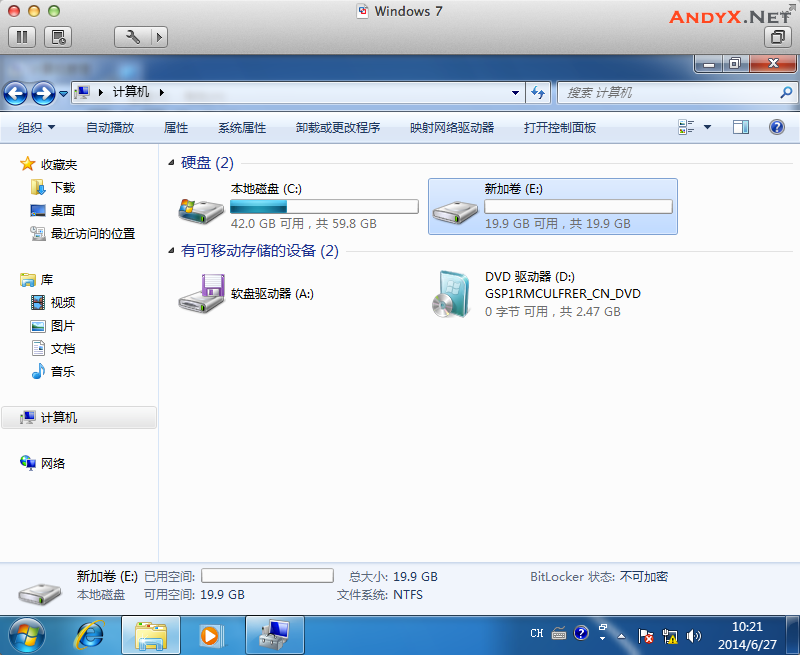Show hidden tray icons
This screenshot has height=655, width=800.
tap(621, 636)
